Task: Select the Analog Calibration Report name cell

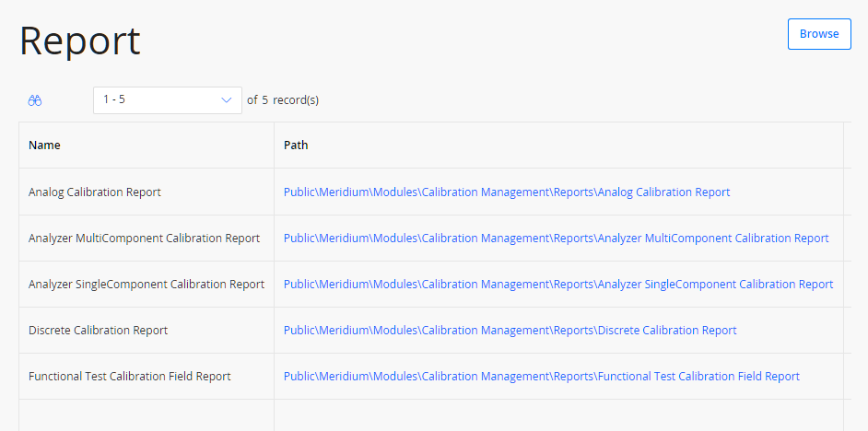Action: click(x=95, y=192)
